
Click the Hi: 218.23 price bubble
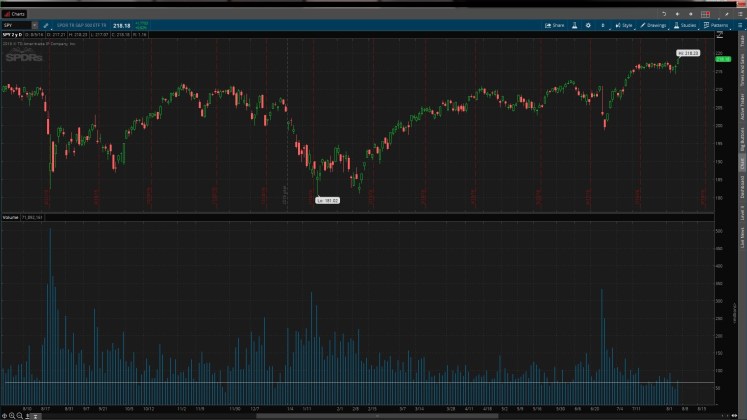click(x=687, y=52)
